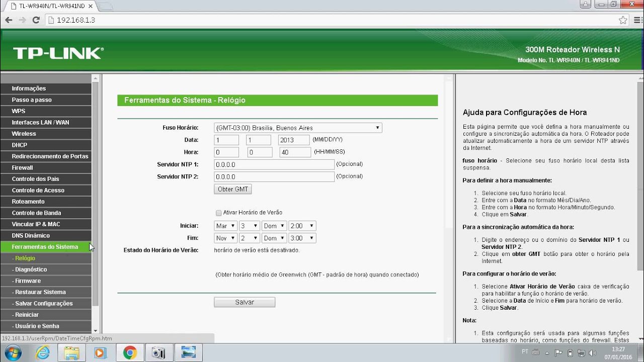This screenshot has height=362, width=644.
Task: Open the Iniciar time dropdown 2:00
Action: [x=302, y=226]
